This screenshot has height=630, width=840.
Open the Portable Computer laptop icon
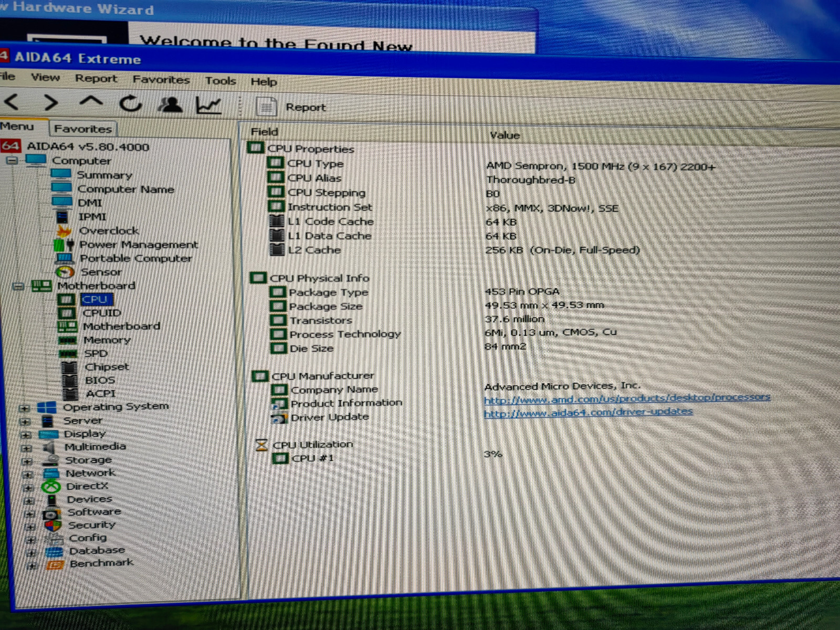click(65, 258)
